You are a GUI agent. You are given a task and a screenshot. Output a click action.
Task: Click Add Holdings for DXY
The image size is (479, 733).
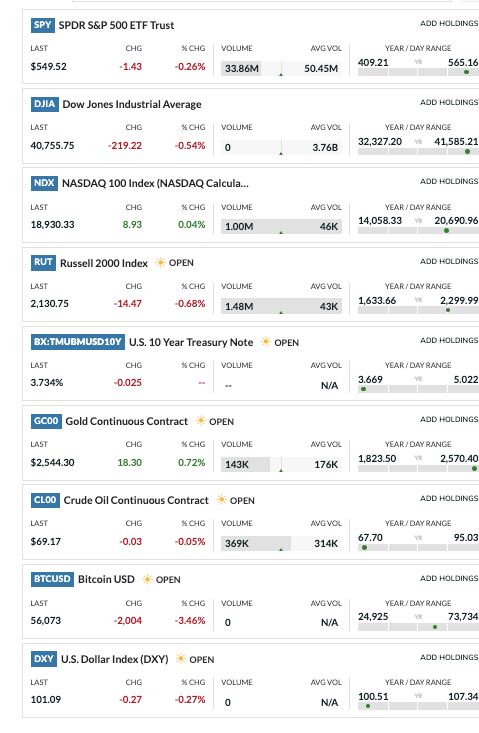(449, 657)
